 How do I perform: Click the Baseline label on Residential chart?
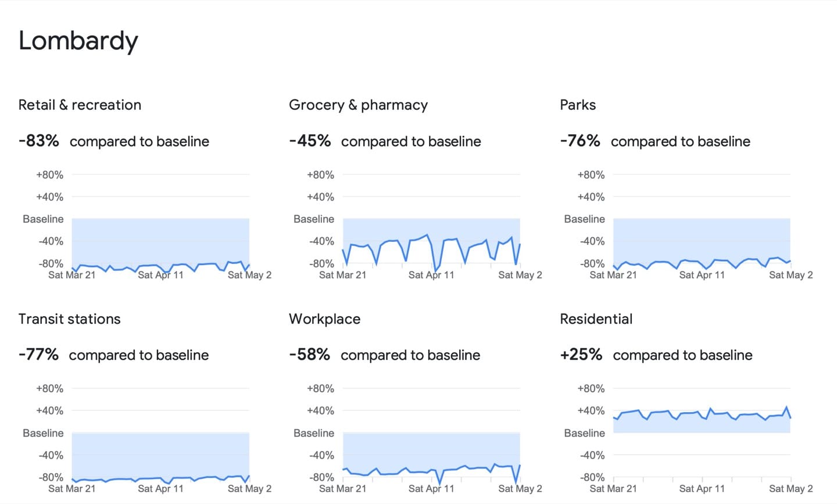pyautogui.click(x=584, y=433)
